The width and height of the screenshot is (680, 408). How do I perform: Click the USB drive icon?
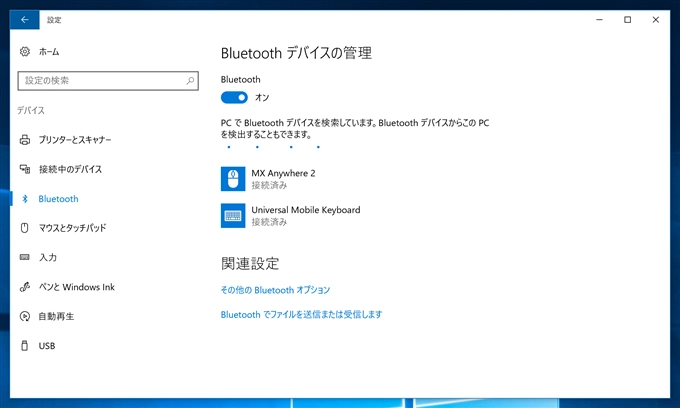click(x=25, y=346)
